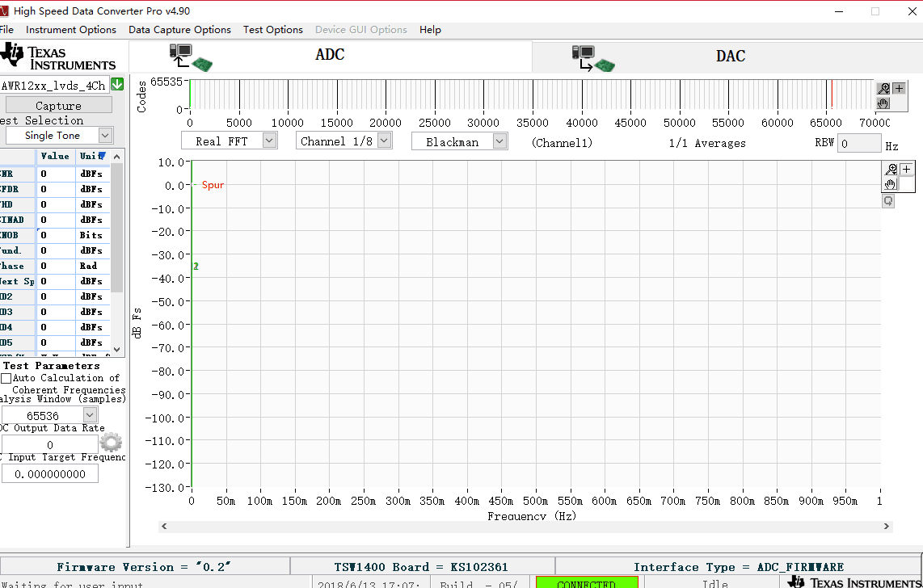Click scroll up arrow on results table
The width and height of the screenshot is (923, 588).
116,157
